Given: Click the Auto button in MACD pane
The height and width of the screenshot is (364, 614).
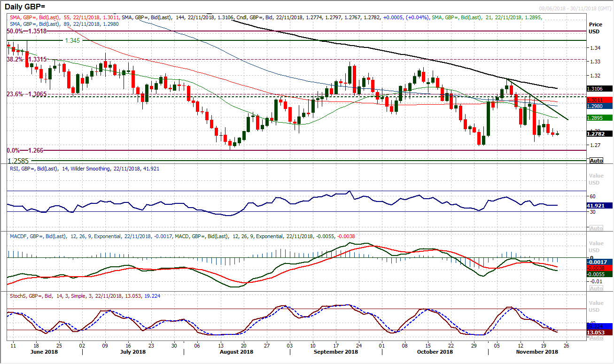Looking at the screenshot, I should [596, 288].
